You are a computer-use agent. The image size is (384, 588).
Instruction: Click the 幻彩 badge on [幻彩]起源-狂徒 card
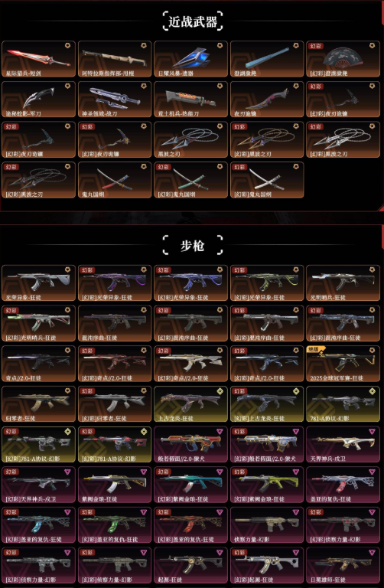[238, 552]
